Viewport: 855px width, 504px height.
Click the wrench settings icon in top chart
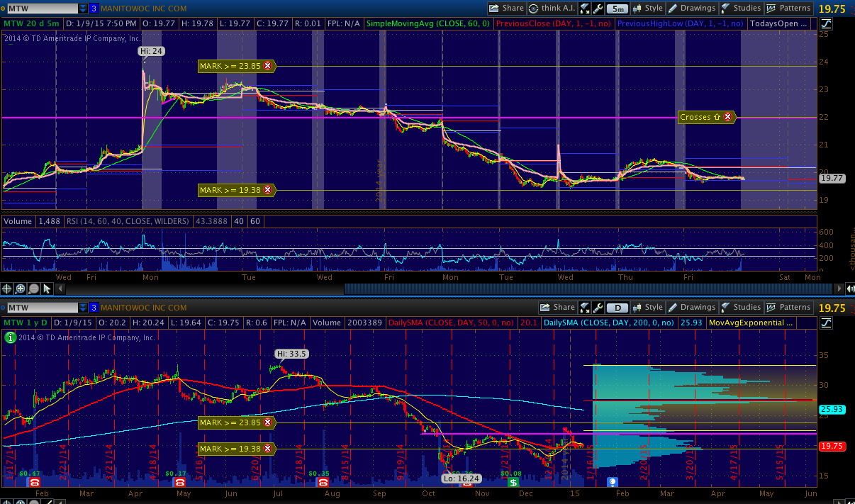point(598,9)
